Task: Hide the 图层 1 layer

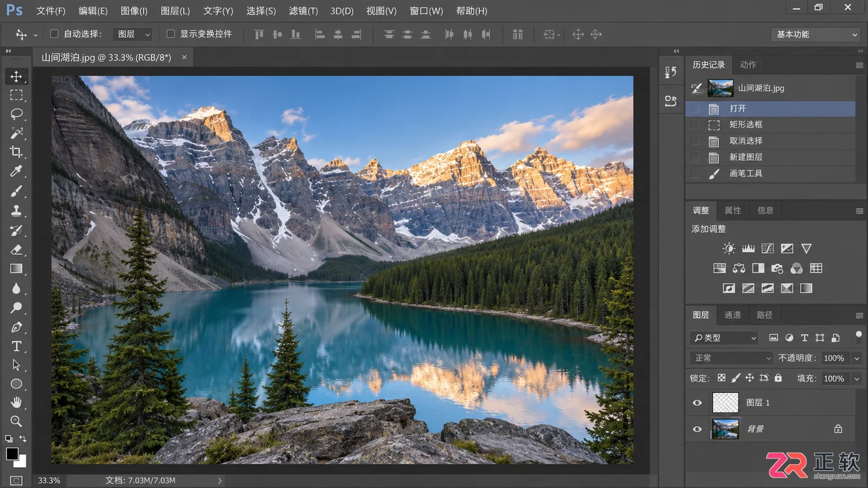Action: point(697,402)
